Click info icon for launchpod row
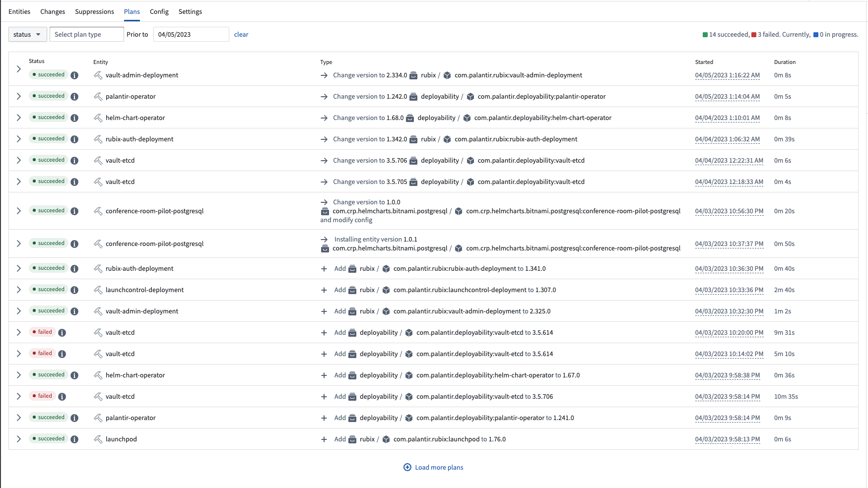The height and width of the screenshot is (488, 868). [74, 439]
